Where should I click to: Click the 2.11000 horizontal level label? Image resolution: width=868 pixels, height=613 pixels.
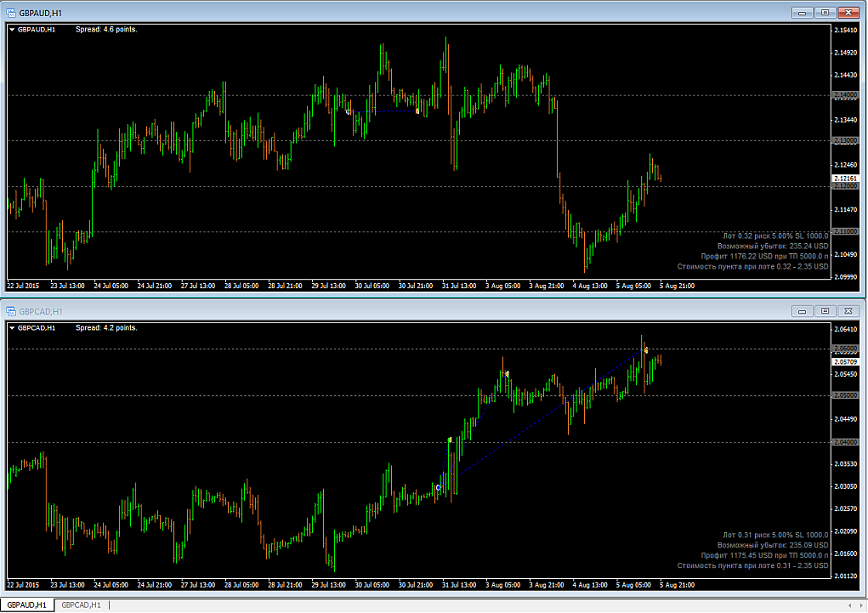click(x=845, y=231)
